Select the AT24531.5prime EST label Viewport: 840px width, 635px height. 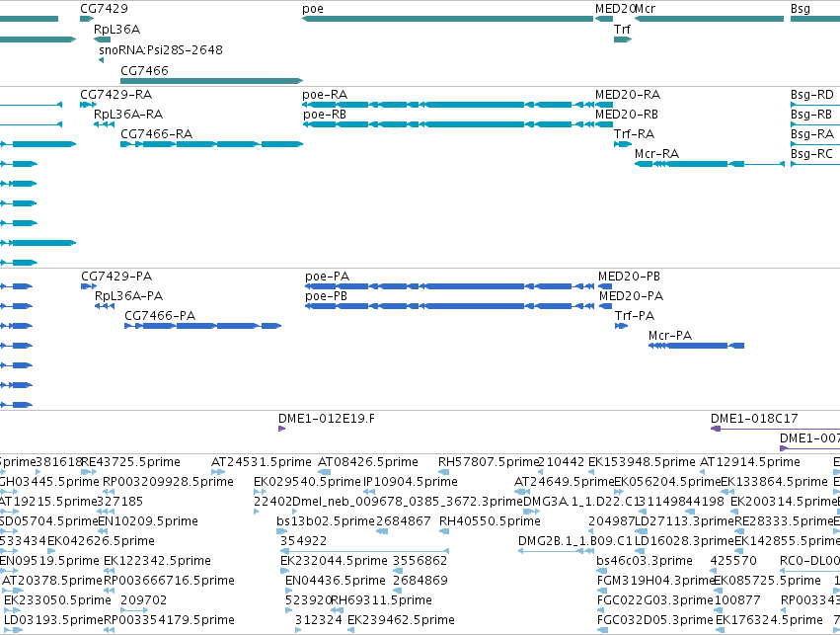[x=262, y=462]
